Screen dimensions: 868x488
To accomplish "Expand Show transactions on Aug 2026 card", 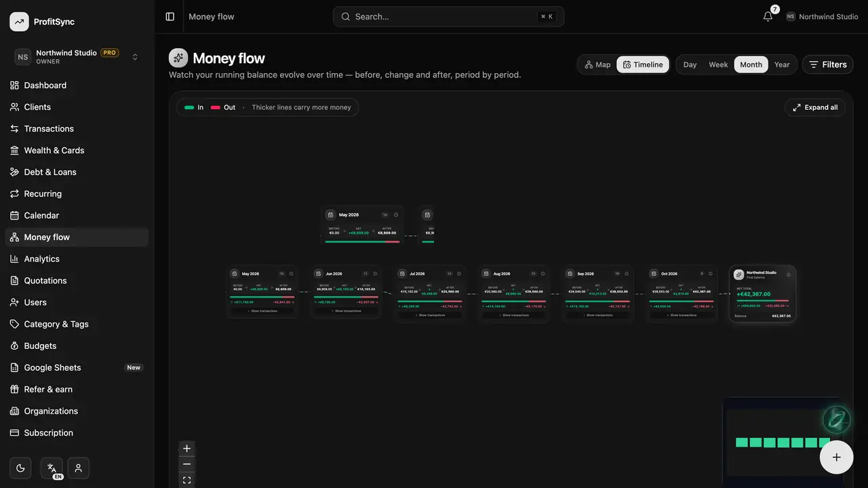I will pyautogui.click(x=515, y=315).
